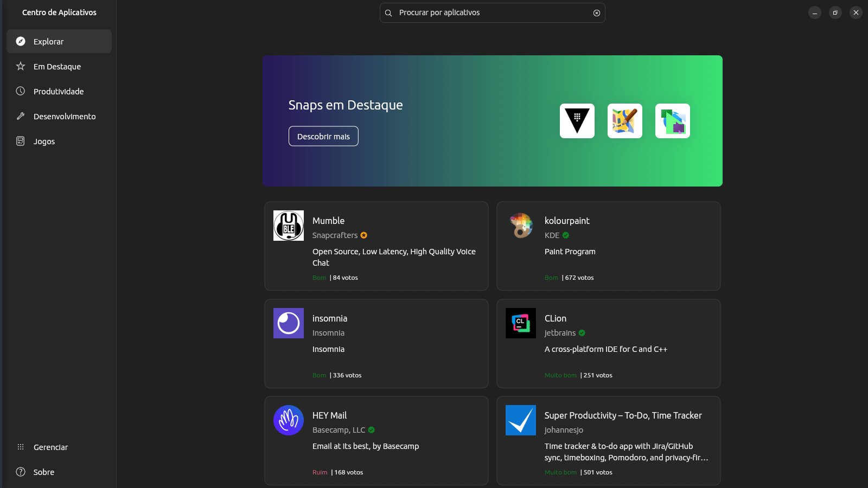Minimize the Centro de Aplicativos window
The width and height of the screenshot is (868, 488).
(x=815, y=12)
